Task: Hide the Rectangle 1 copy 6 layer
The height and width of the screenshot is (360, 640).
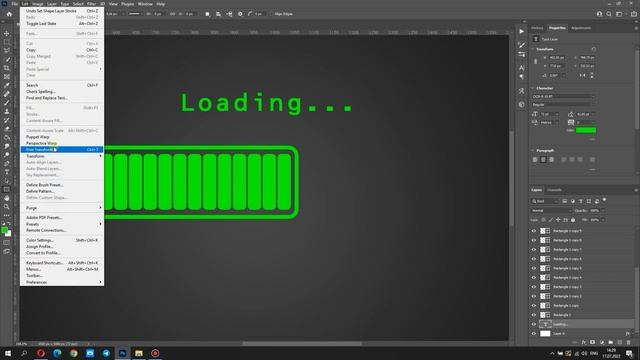Action: coord(533,259)
